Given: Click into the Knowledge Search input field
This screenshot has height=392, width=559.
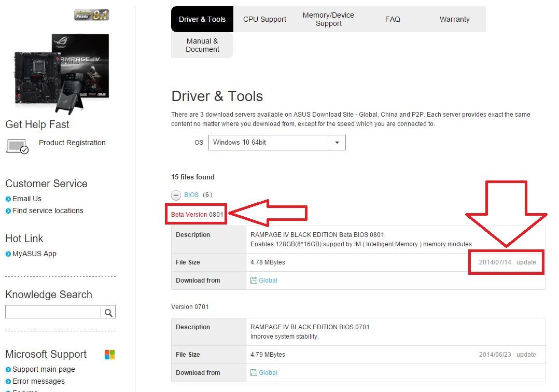Looking at the screenshot, I should 53,312.
